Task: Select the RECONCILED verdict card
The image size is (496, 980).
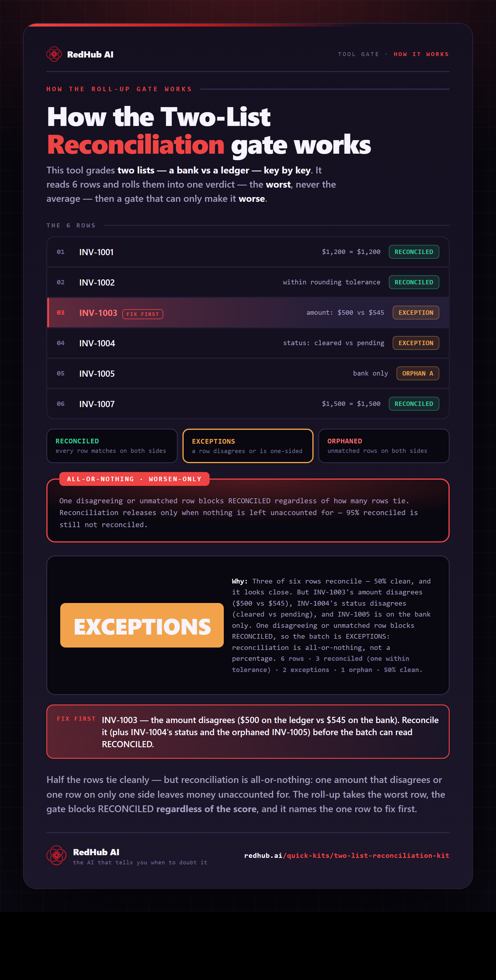Action: (112, 446)
